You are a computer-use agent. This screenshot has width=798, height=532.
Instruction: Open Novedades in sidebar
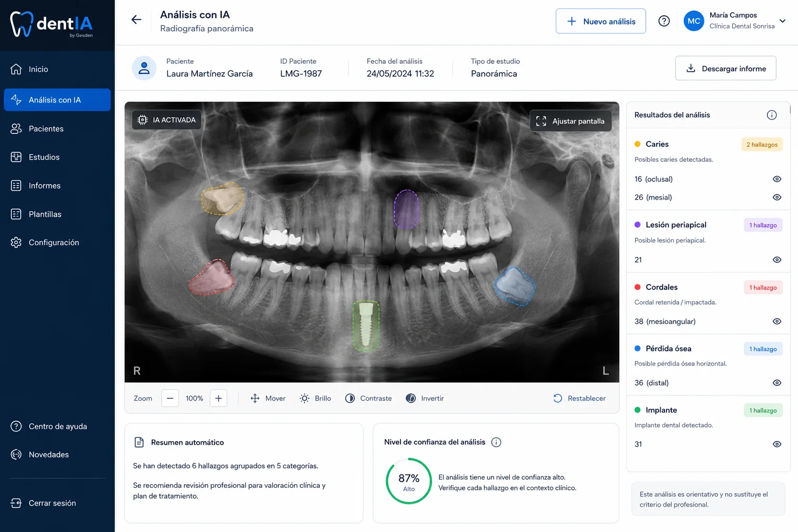tap(57, 455)
